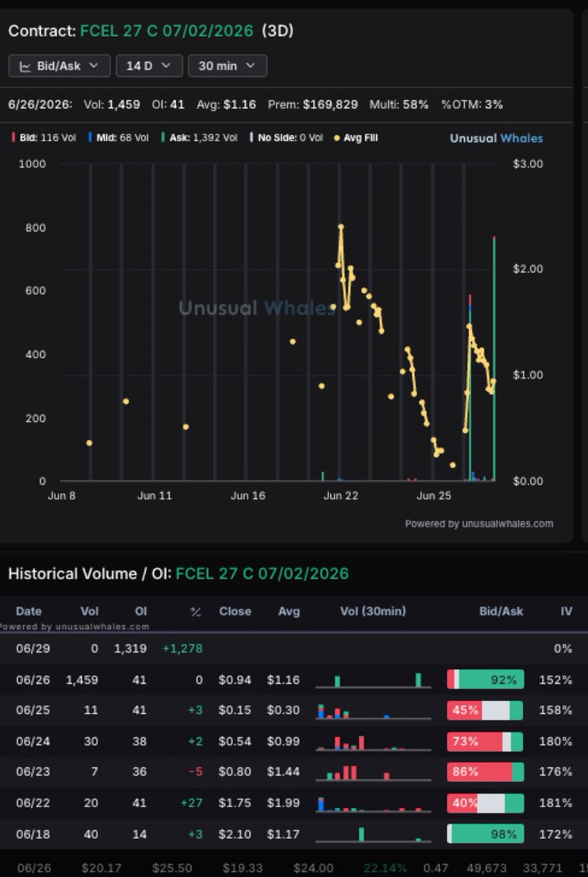The image size is (588, 877).
Task: Click the 73% bid/ask bar for 06/24
Action: [486, 741]
